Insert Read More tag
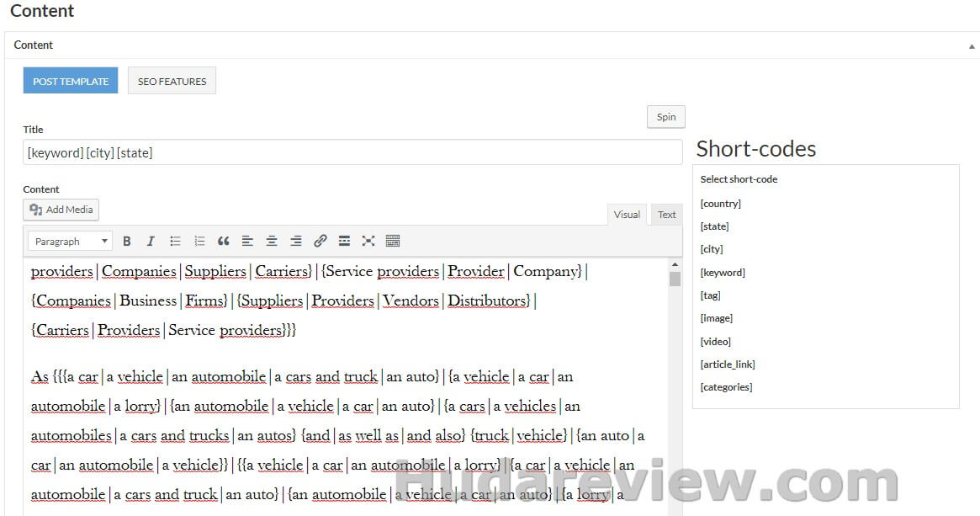 pyautogui.click(x=344, y=241)
